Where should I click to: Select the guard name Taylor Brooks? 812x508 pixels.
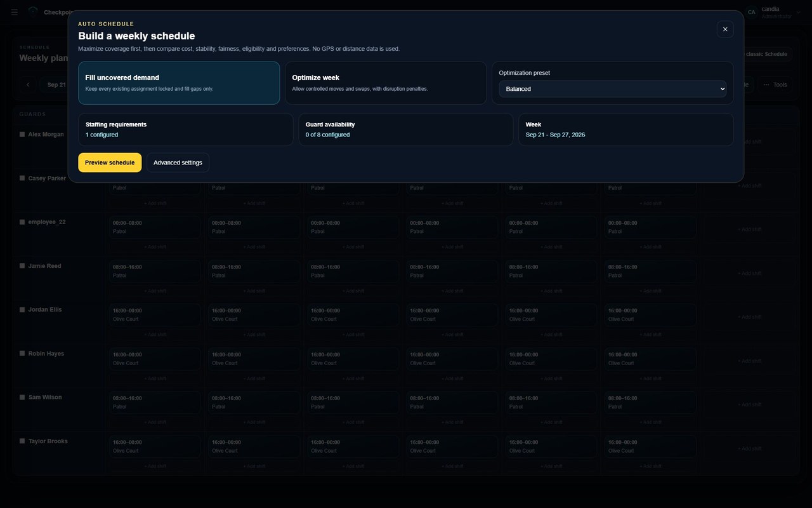(48, 441)
